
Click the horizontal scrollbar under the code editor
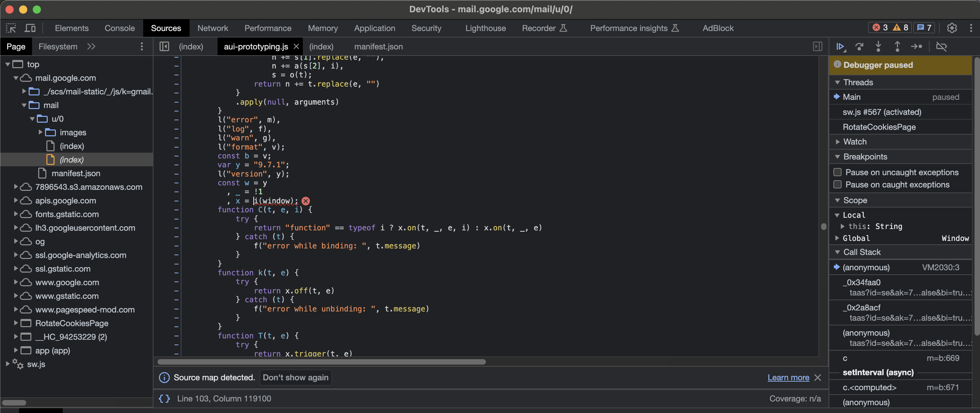click(x=322, y=362)
